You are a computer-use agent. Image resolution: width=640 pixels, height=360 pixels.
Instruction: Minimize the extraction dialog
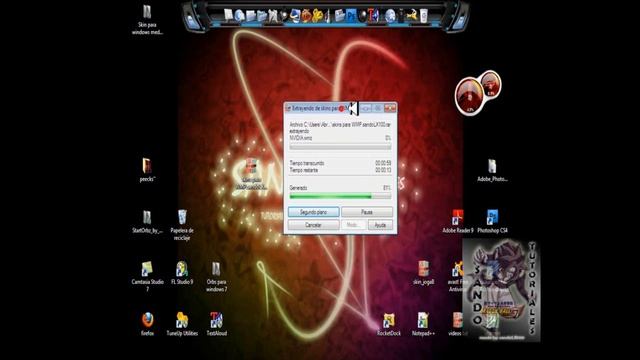click(366, 108)
